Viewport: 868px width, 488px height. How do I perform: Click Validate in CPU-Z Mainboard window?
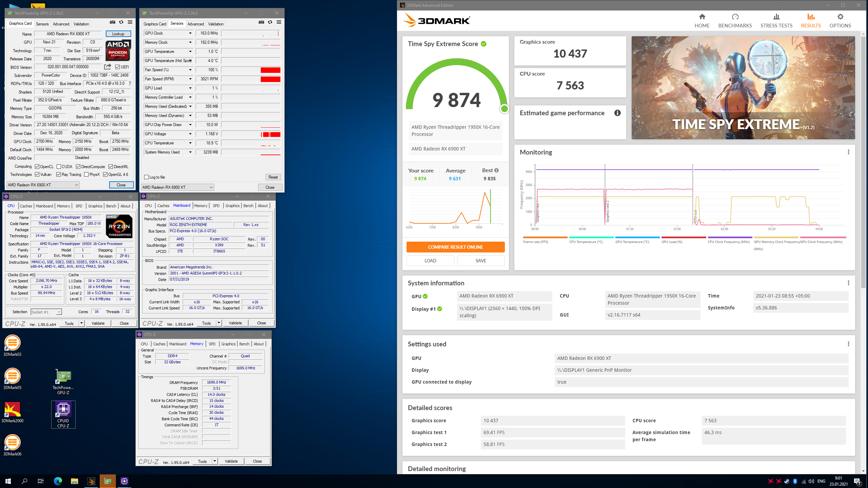[235, 323]
